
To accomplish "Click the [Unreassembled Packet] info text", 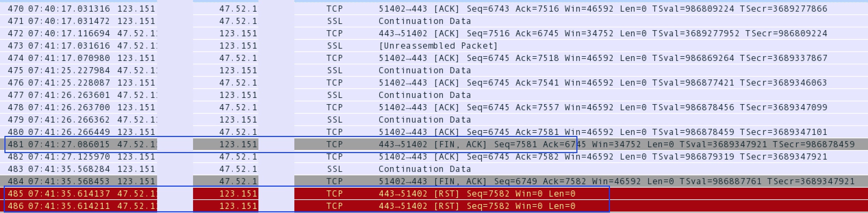I will (x=438, y=46).
